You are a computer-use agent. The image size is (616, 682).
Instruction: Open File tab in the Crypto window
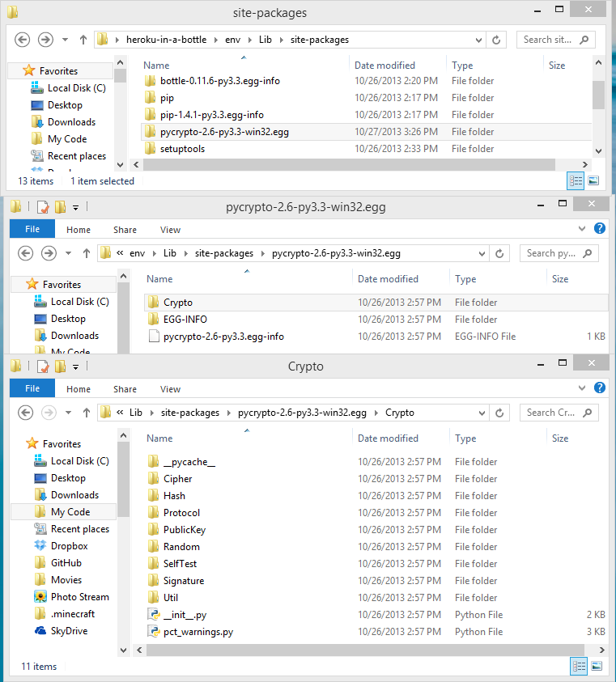[32, 388]
